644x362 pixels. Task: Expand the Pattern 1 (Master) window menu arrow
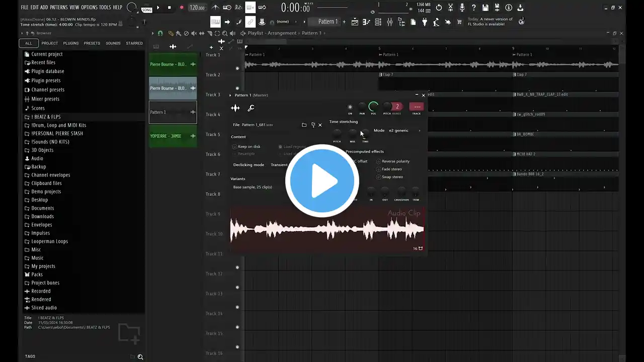click(230, 95)
